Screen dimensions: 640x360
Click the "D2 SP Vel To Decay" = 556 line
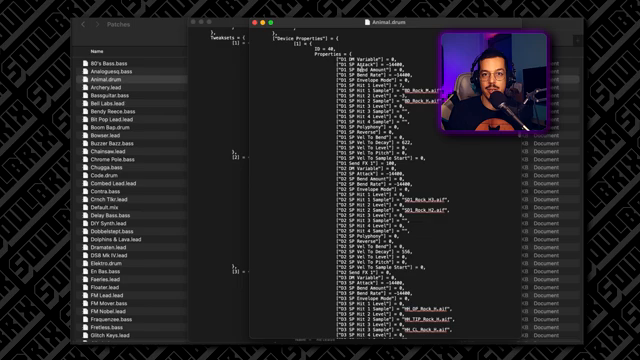point(374,252)
